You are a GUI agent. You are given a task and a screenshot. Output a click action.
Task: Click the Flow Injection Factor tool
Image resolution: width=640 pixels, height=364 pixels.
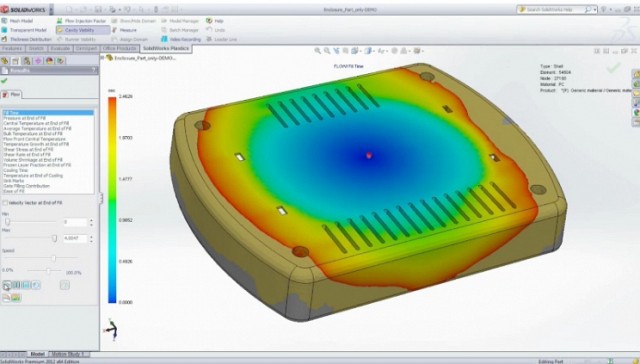(x=81, y=21)
